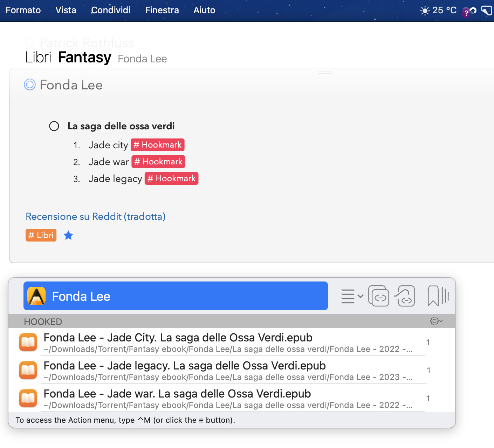Toggle the blue star on the note
The height and width of the screenshot is (448, 494).
click(68, 236)
